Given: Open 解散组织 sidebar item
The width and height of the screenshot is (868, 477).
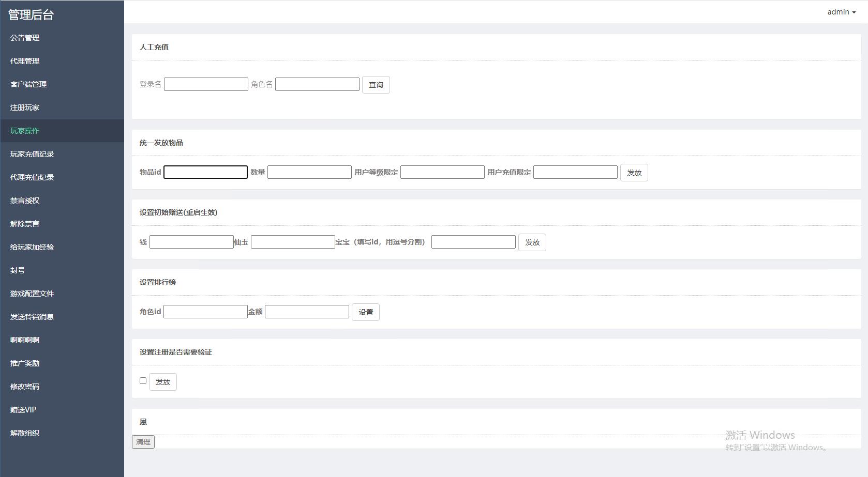Looking at the screenshot, I should pyautogui.click(x=25, y=433).
